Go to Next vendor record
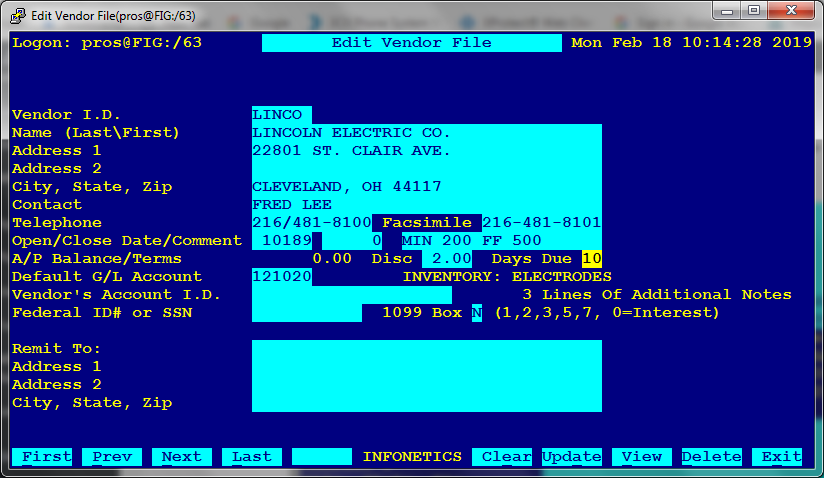Screen dimensions: 824x478 click(x=182, y=457)
